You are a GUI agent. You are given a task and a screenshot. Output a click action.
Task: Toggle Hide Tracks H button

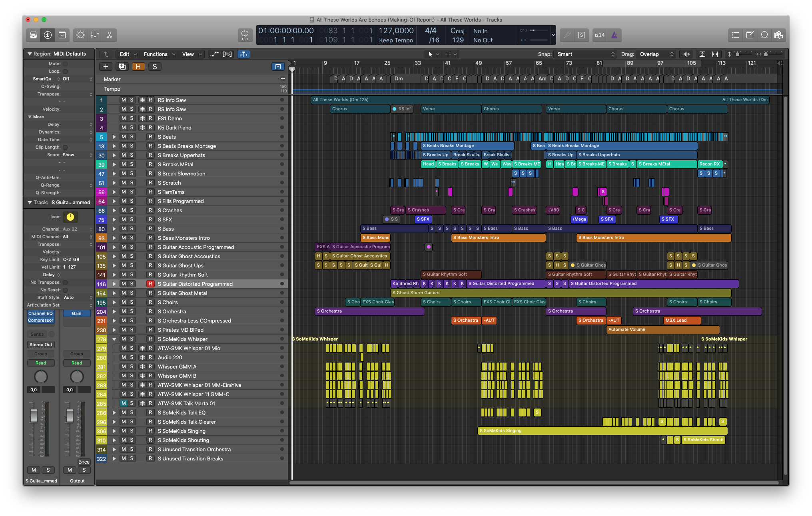point(138,67)
